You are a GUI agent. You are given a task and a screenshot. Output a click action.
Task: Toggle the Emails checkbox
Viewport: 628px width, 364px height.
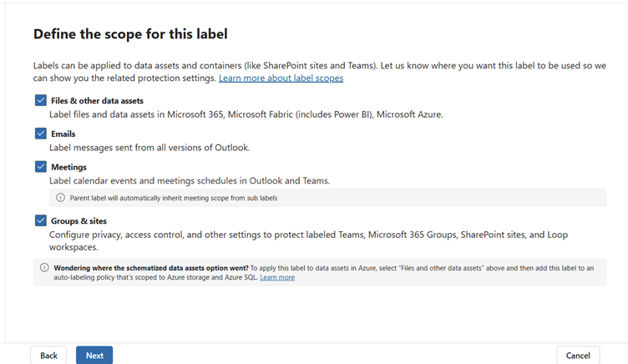click(x=41, y=134)
